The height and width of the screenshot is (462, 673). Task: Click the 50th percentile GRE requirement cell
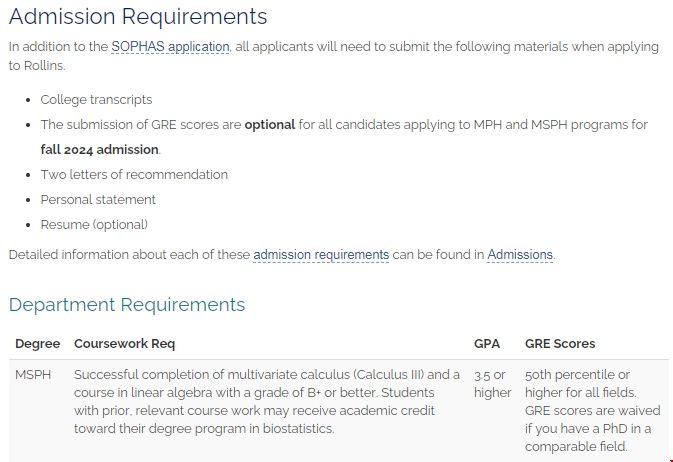point(592,410)
